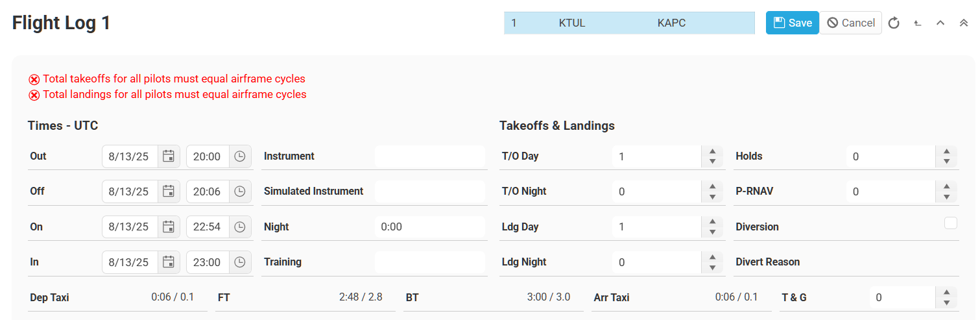980x320 pixels.
Task: Open calendar picker for Out date
Action: [169, 156]
